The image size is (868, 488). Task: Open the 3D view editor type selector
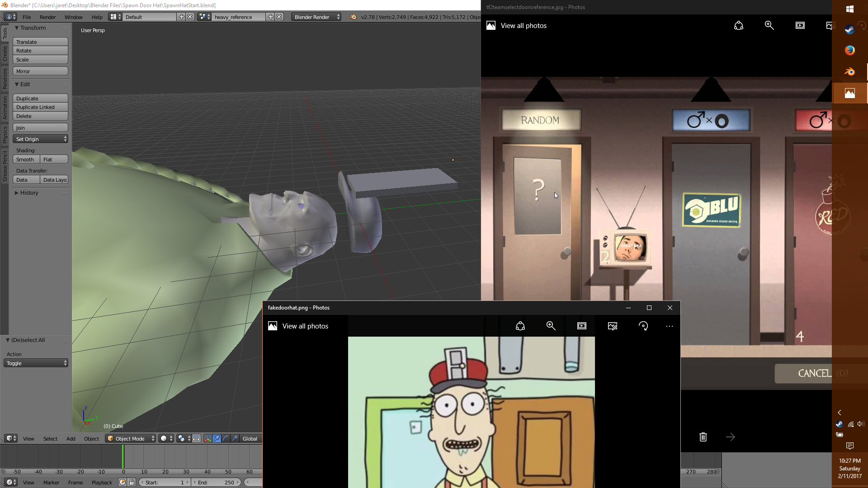[x=11, y=438]
